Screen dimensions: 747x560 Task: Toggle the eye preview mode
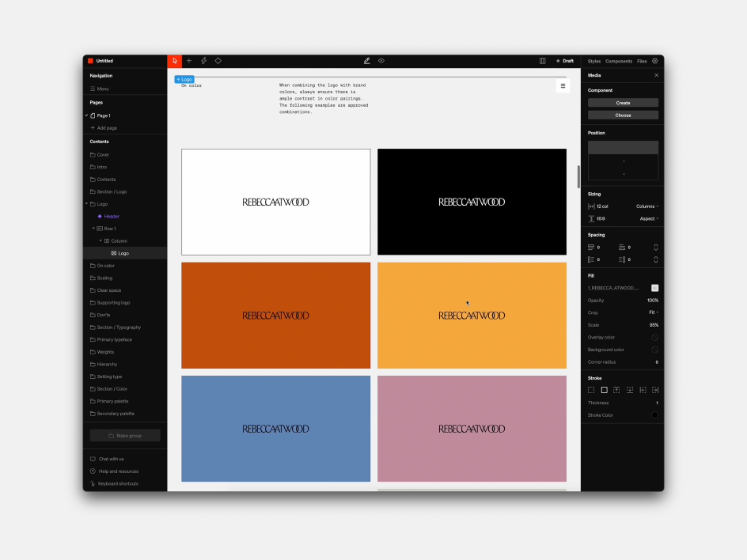381,61
